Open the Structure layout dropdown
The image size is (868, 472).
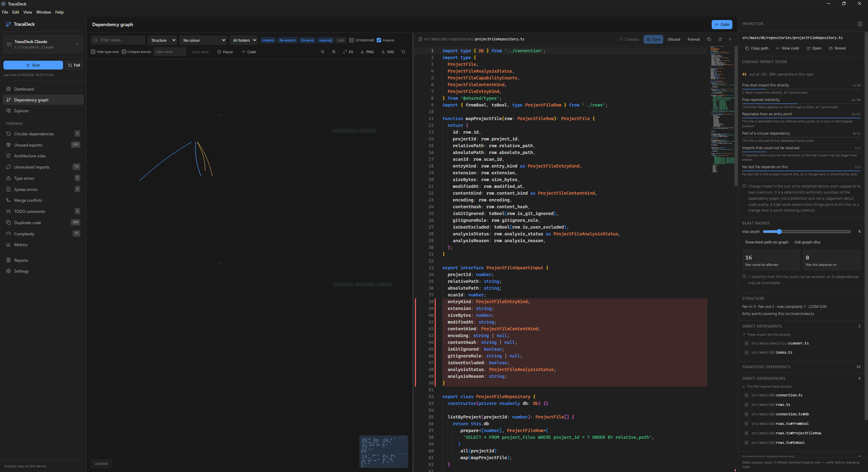coord(162,40)
